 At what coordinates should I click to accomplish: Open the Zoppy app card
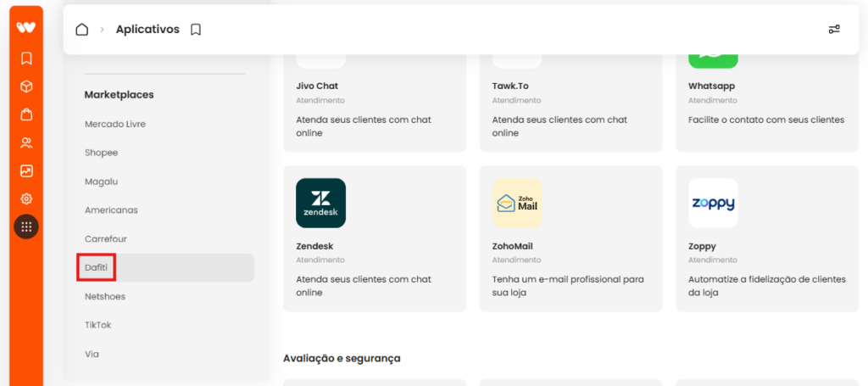[767, 238]
